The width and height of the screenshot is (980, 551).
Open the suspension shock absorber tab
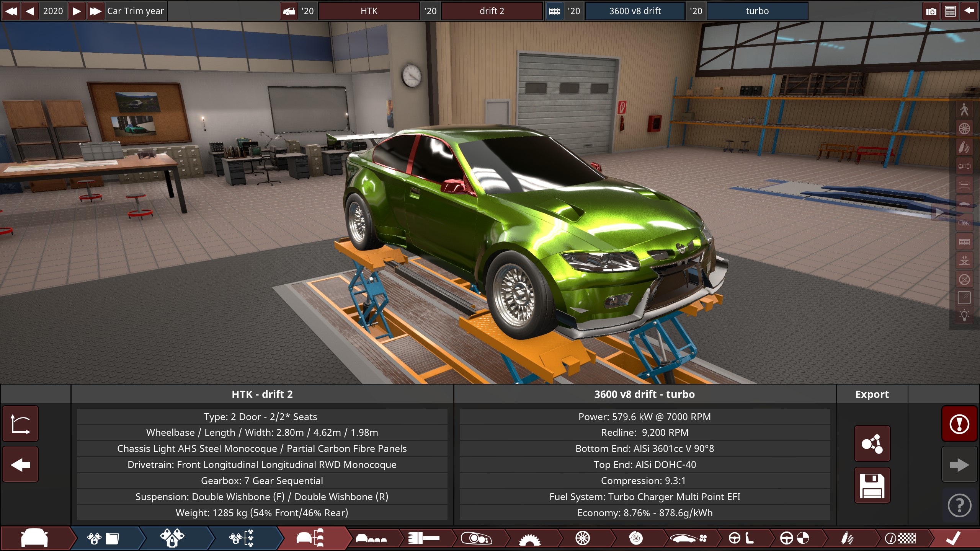click(x=847, y=538)
